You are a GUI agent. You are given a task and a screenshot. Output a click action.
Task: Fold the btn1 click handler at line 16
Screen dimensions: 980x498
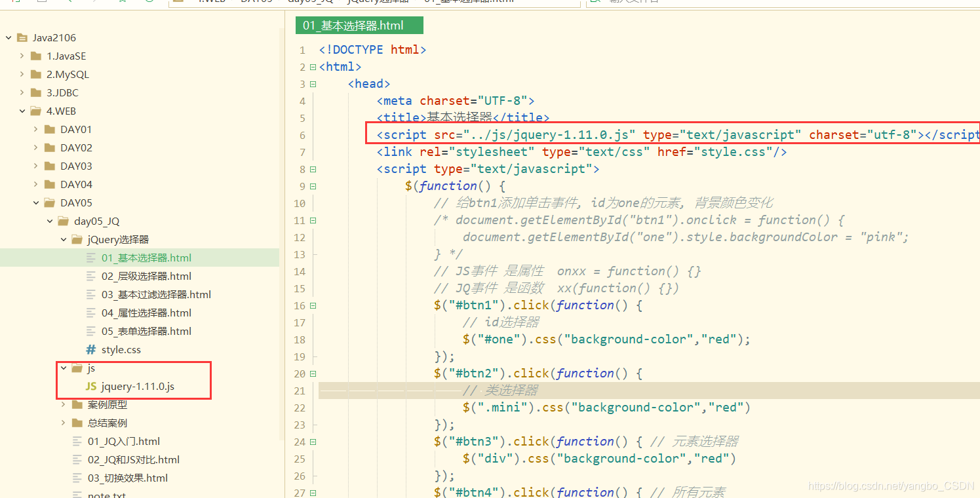tap(313, 305)
